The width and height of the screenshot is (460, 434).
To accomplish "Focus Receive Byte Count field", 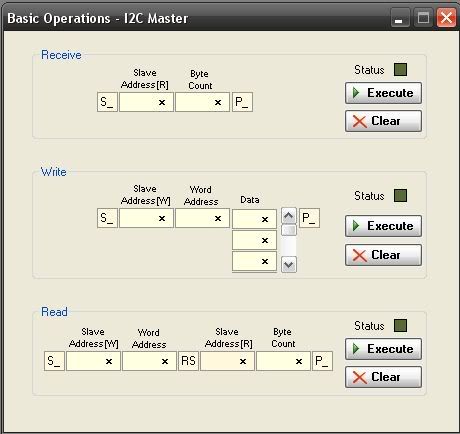I will [x=202, y=102].
